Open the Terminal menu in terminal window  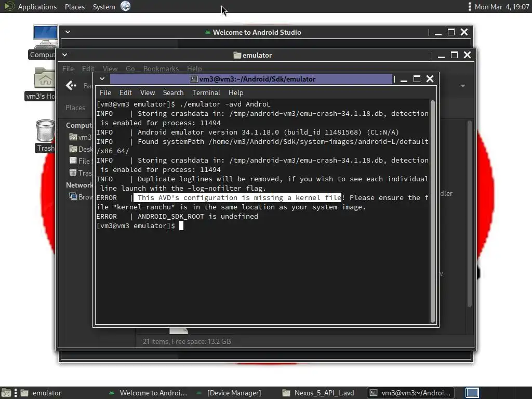coord(206,92)
